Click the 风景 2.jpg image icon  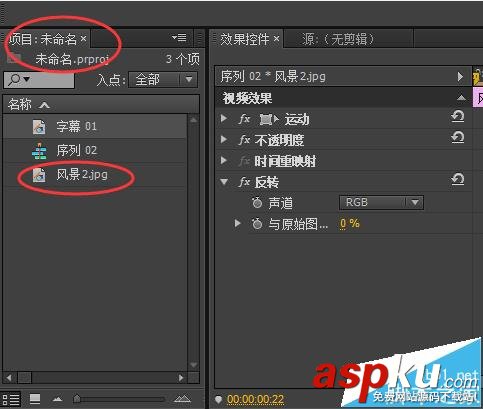coord(39,175)
